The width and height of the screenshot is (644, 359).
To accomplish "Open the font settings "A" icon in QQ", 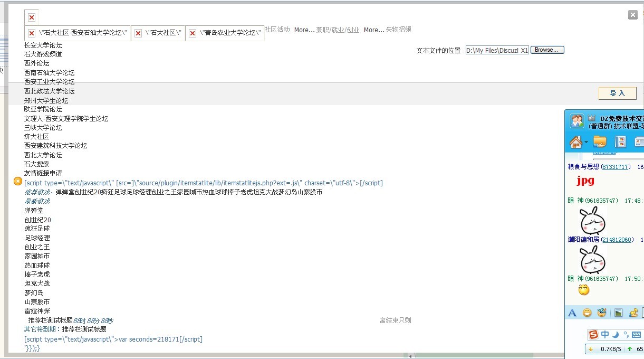I will [572, 313].
